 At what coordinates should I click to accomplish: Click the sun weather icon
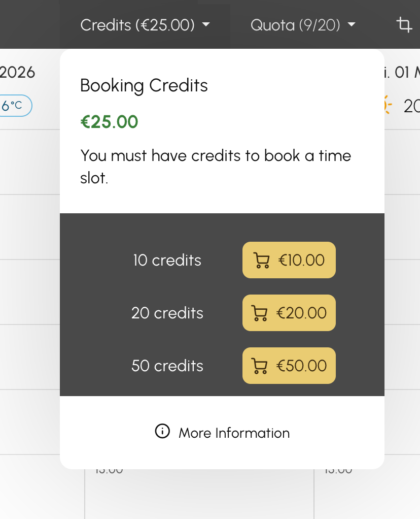pyautogui.click(x=386, y=105)
